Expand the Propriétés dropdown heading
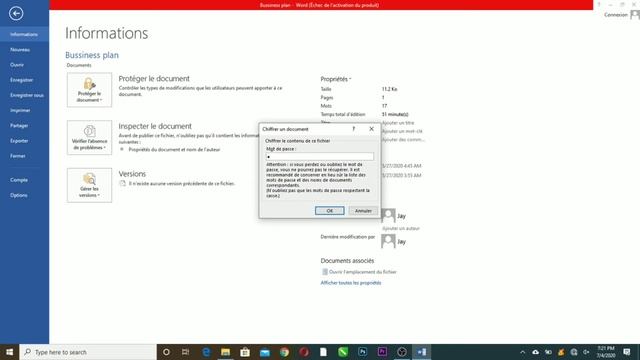The height and width of the screenshot is (360, 640). 336,79
